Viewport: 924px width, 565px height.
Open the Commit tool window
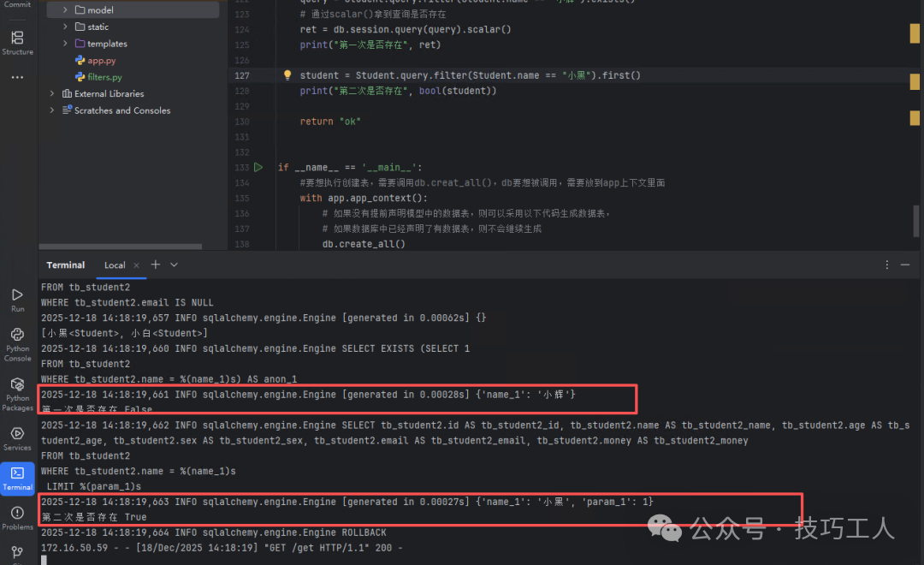tap(17, 5)
